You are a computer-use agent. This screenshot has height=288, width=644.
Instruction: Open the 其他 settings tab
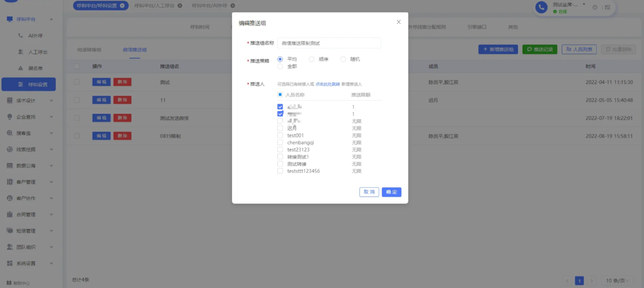point(513,27)
